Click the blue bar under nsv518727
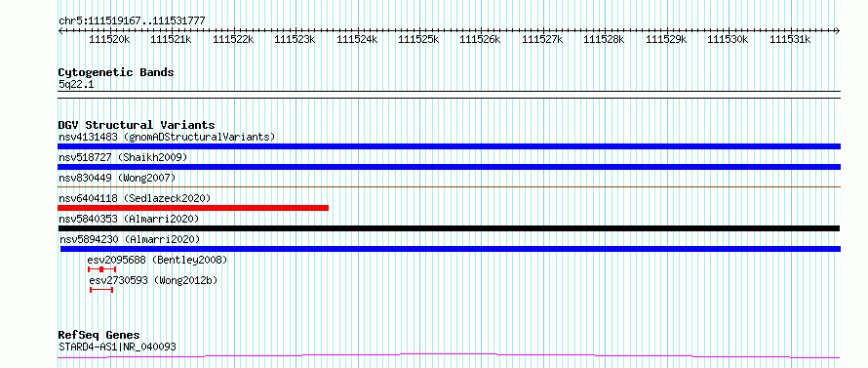 tap(449, 167)
